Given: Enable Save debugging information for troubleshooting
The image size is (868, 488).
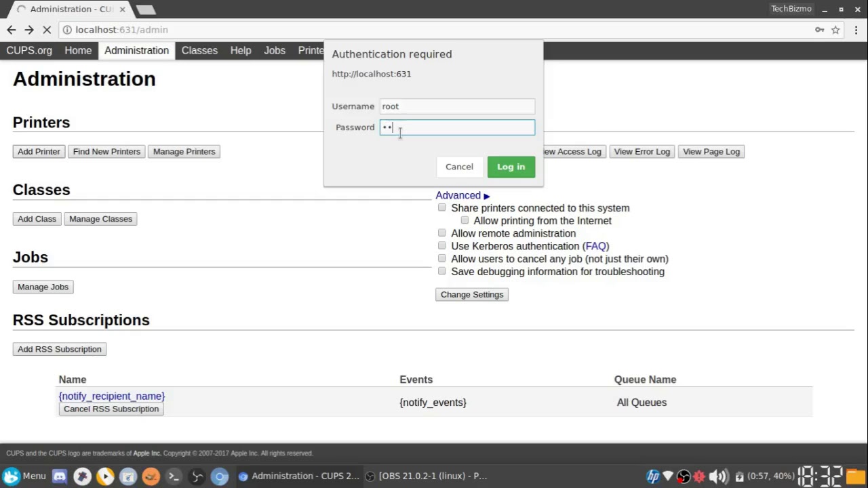Looking at the screenshot, I should point(442,271).
